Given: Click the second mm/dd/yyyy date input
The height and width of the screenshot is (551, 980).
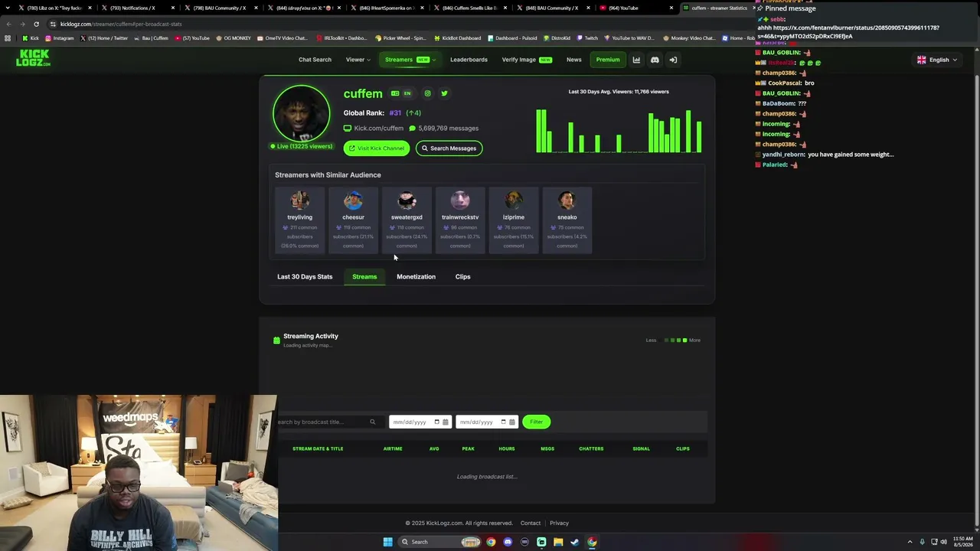Looking at the screenshot, I should tap(487, 422).
